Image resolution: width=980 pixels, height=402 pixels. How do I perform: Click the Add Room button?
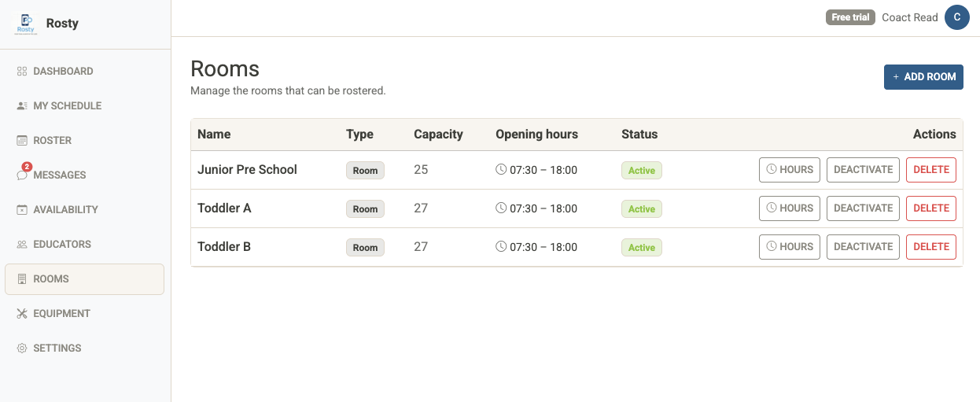point(923,77)
